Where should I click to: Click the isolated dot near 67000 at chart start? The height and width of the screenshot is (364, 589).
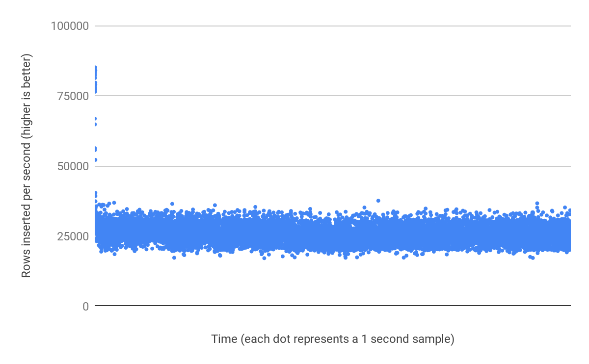point(95,118)
